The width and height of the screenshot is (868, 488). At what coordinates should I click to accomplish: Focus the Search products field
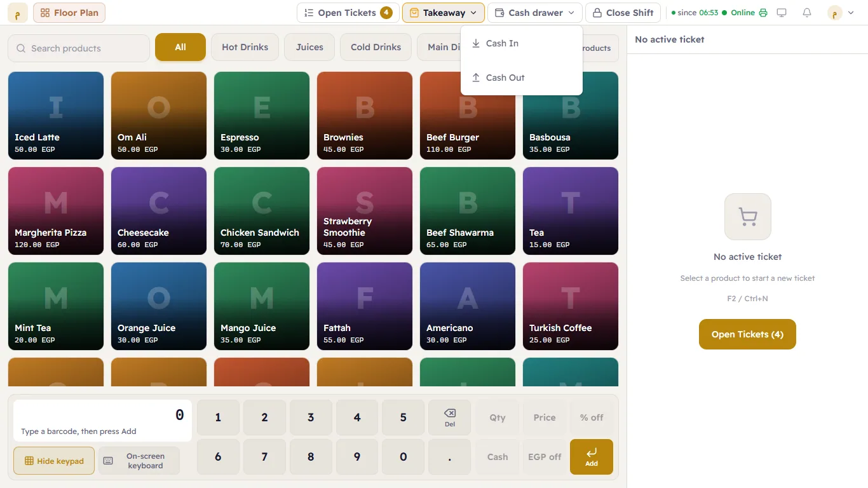79,48
